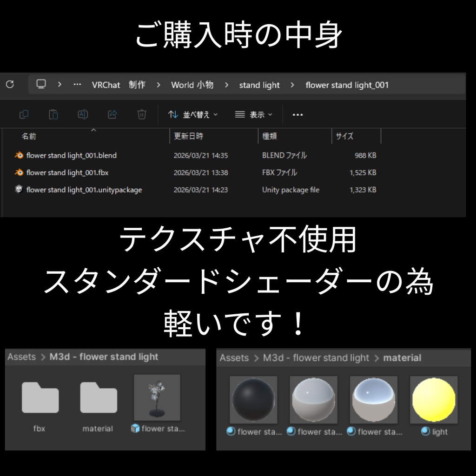Click the date 2026/03/21 14:35

click(201, 155)
